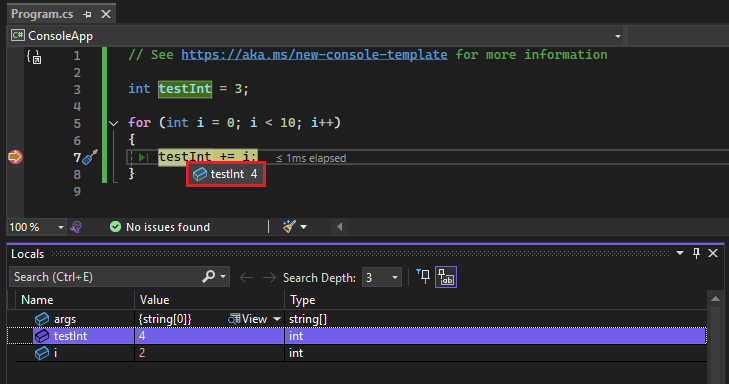The image size is (729, 384).
Task: Click the run-to-click green arrow on line 7
Action: coord(143,158)
